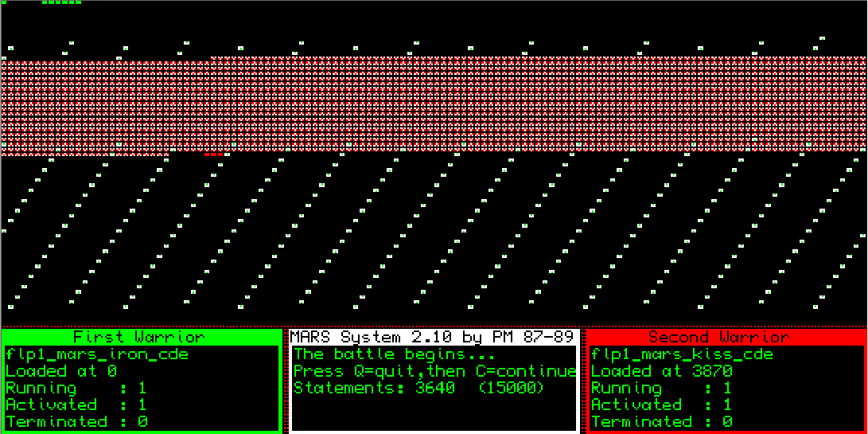Viewport: 868px width, 434px height.
Task: Click the solid red marker below the memory block
Action: pyautogui.click(x=213, y=154)
